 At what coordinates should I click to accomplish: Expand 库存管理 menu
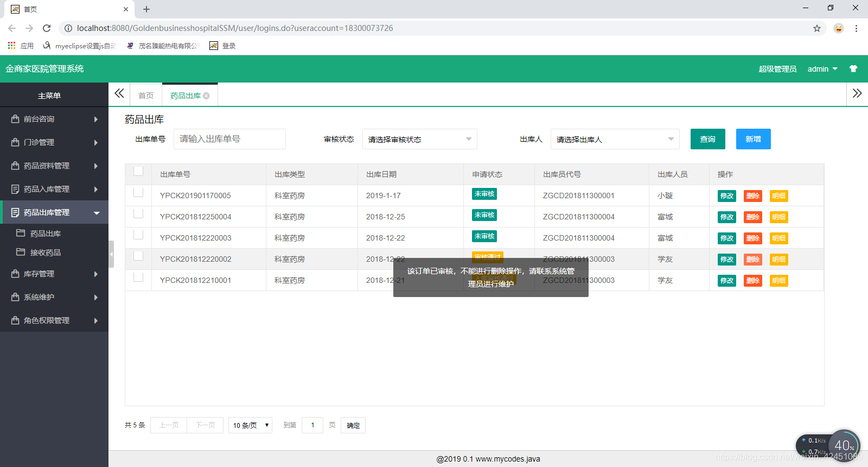(54, 274)
